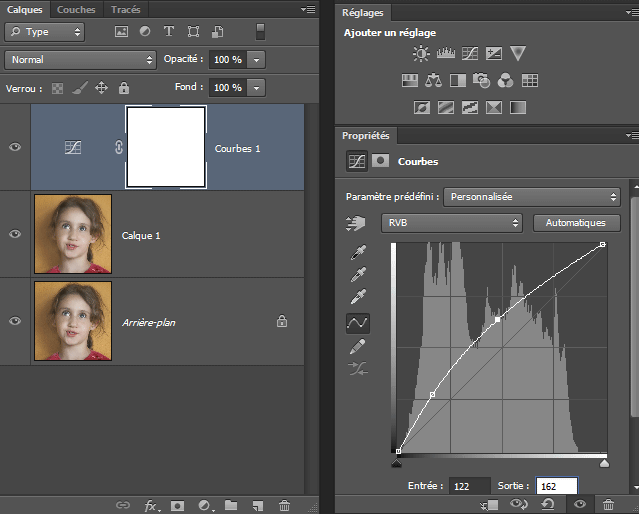639x514 pixels.
Task: Open the Tracés tab
Action: pyautogui.click(x=125, y=10)
